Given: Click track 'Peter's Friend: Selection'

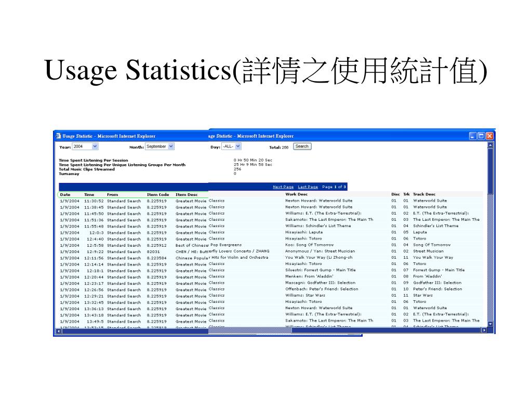Looking at the screenshot, I should 437,289.
